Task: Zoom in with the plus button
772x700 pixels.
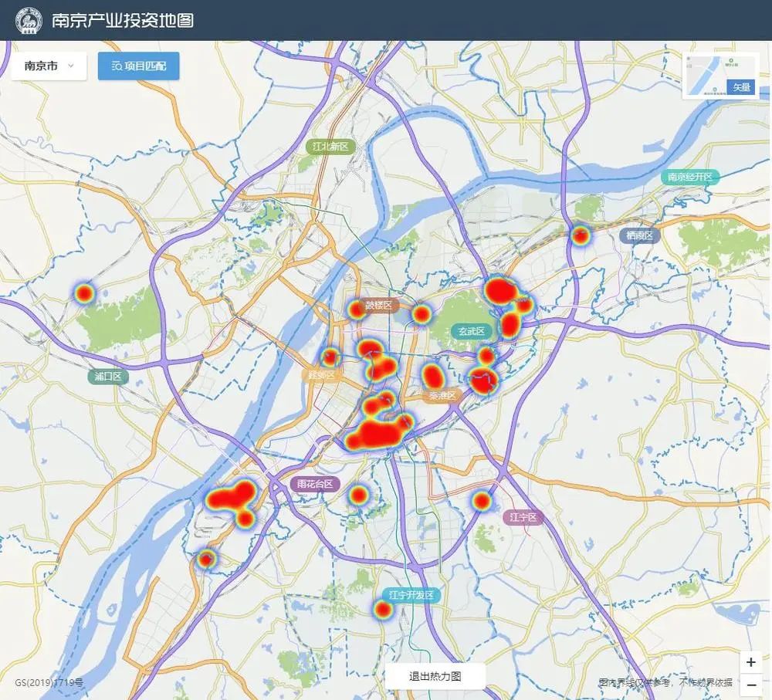Action: (750, 662)
